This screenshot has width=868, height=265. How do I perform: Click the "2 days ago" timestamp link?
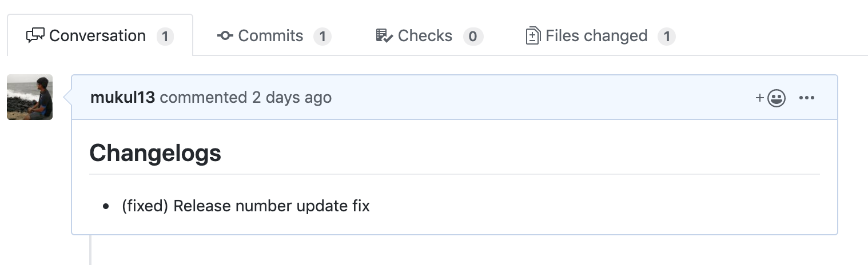pos(292,98)
